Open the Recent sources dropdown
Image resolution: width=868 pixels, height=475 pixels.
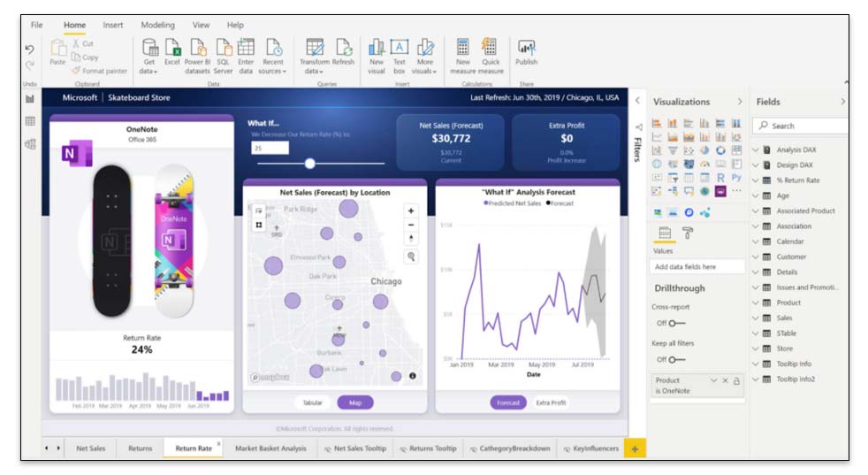(x=273, y=56)
